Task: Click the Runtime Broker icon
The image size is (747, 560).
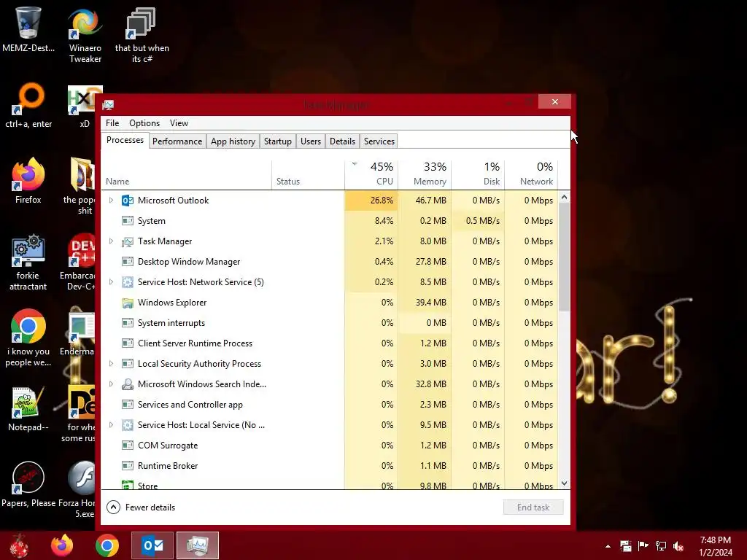Action: pos(127,466)
